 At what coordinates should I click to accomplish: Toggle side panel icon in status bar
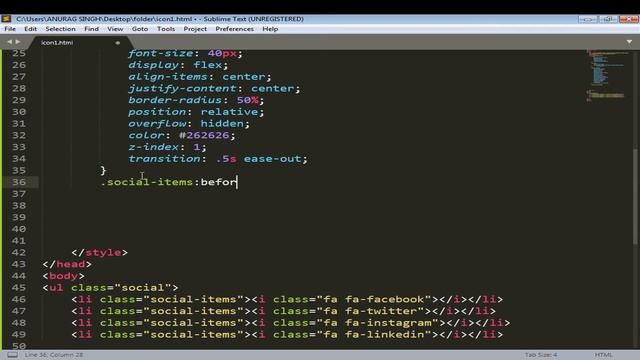(12, 355)
